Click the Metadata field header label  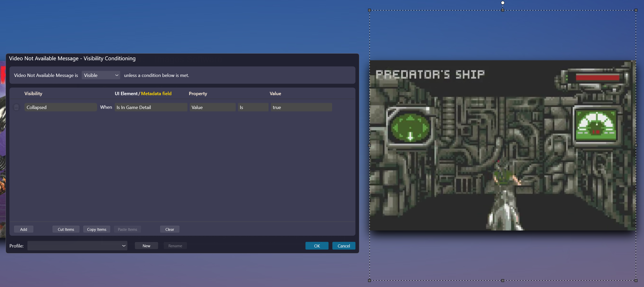(x=156, y=94)
